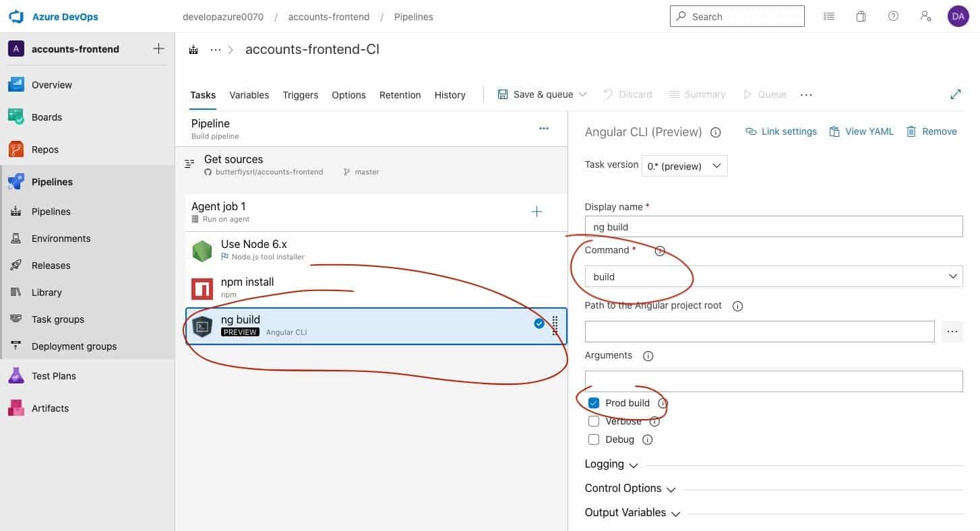980x531 pixels.
Task: Open the Command dropdown showing build
Action: pos(773,276)
